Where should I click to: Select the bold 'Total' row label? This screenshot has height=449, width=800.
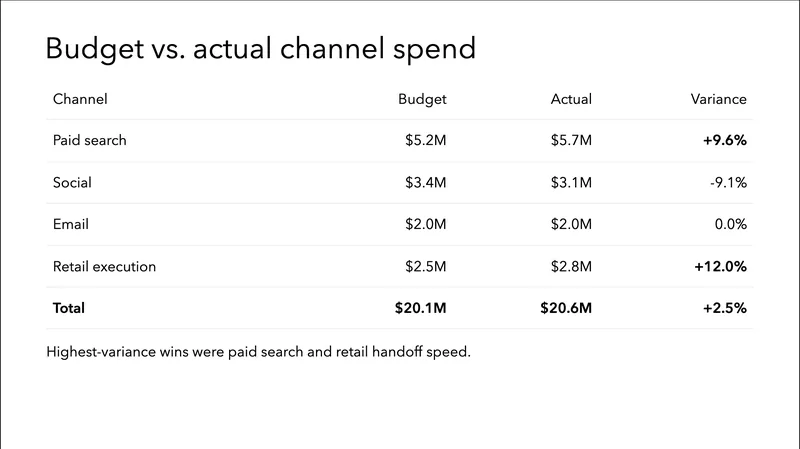(69, 309)
